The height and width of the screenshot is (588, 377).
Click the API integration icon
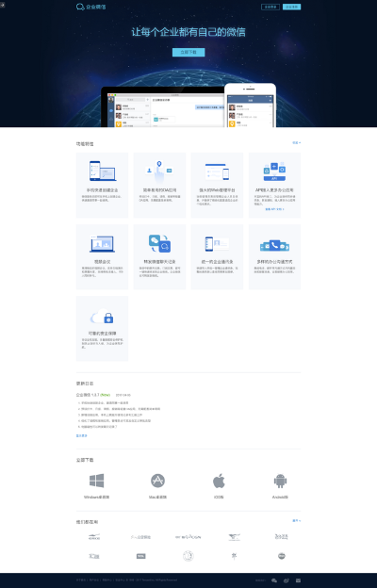274,171
